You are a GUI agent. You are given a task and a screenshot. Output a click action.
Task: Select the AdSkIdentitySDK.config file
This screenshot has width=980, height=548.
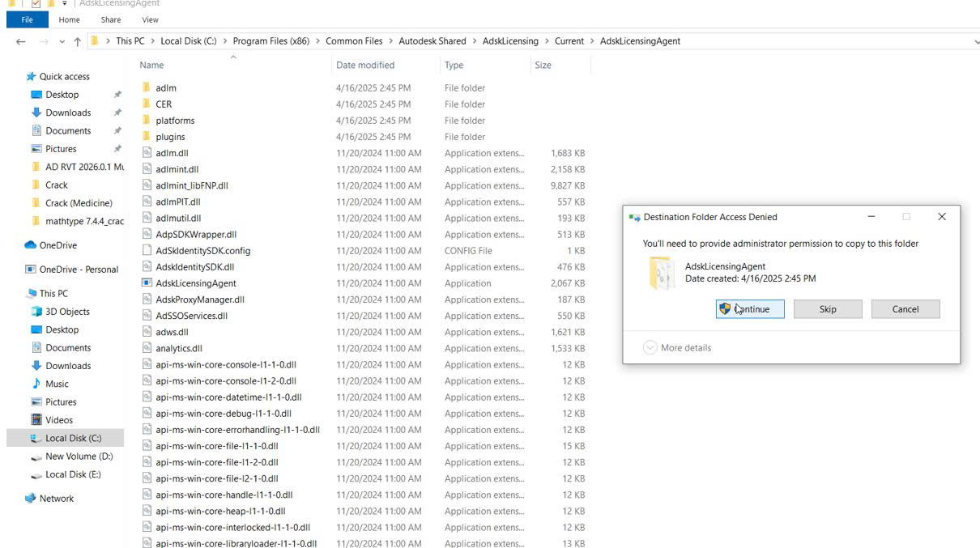pyautogui.click(x=202, y=251)
